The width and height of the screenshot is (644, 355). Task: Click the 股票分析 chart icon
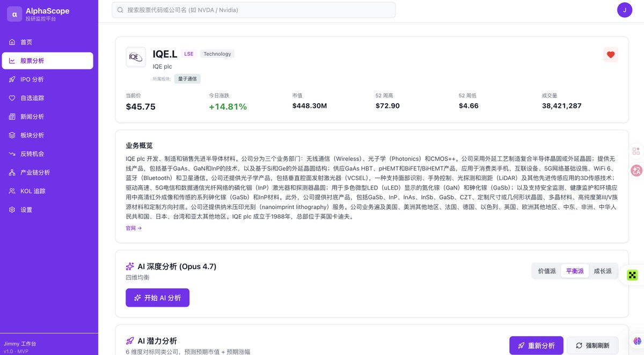[12, 61]
